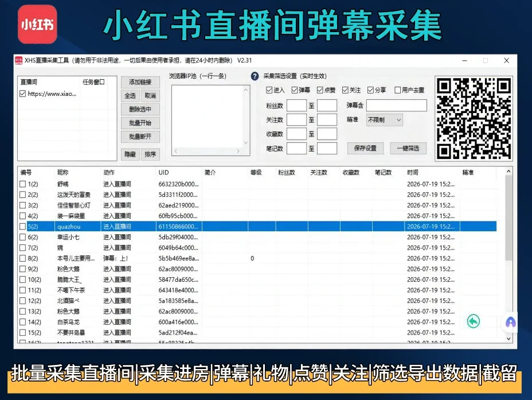Viewport: 532px width, 400px height.
Task: Click the 编号 column header
Action: click(36, 173)
